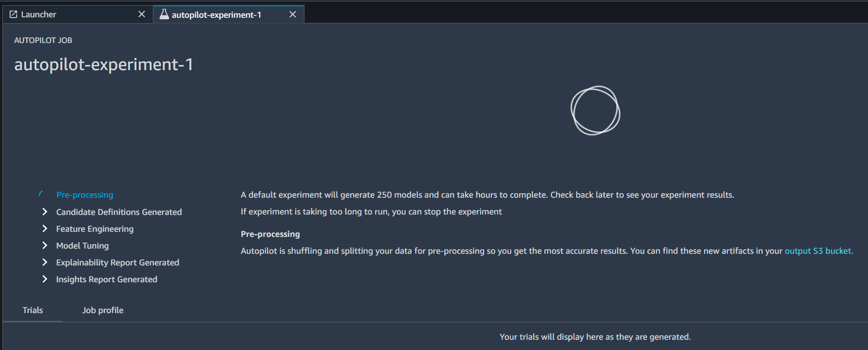Close the autopilot-experiment-1 tab
This screenshot has width=868, height=350.
click(293, 14)
